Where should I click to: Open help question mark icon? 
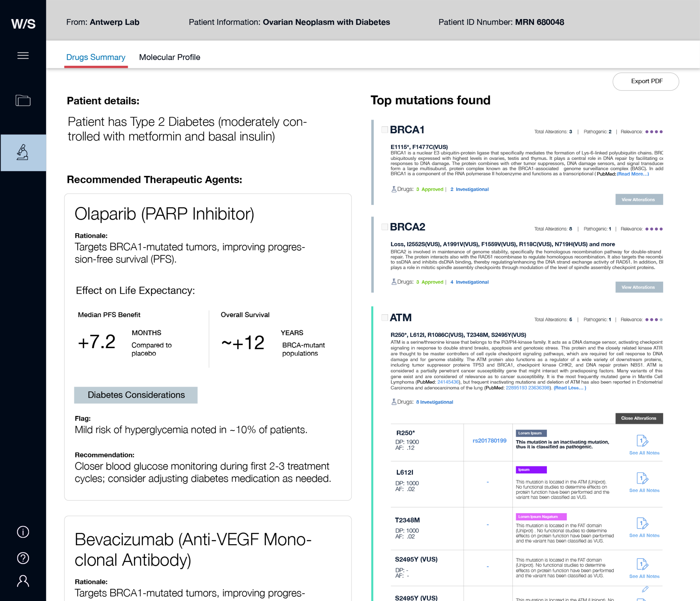(x=23, y=558)
